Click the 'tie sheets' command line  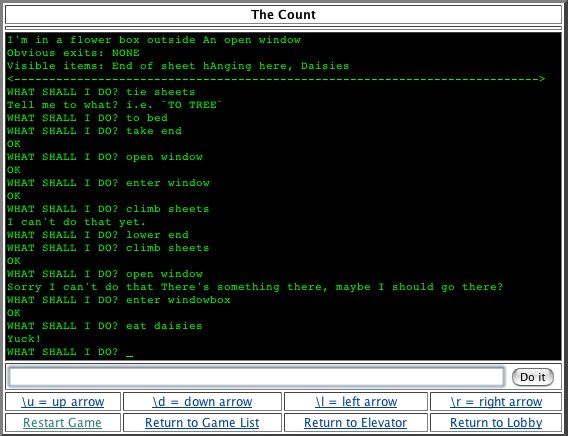[101, 92]
